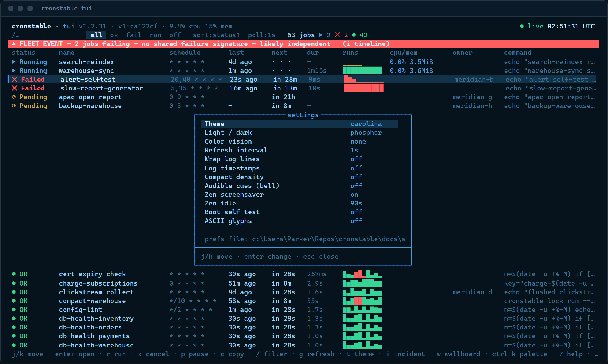
Task: Click the green OK dot for db-health-inventory
Action: (x=14, y=318)
